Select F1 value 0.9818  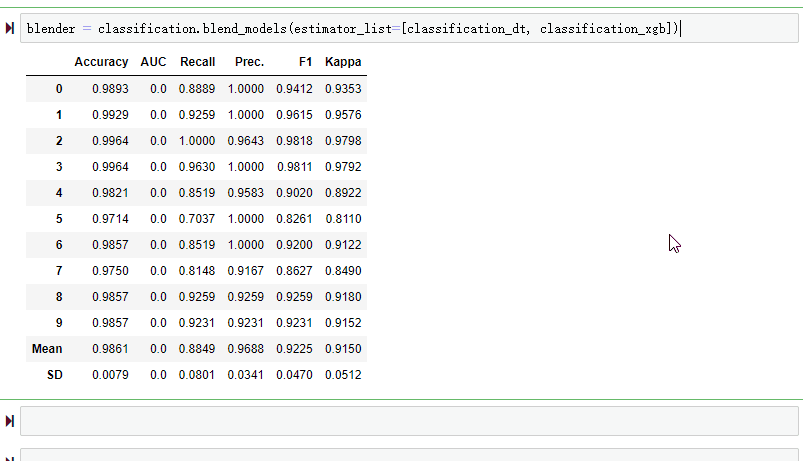point(294,141)
